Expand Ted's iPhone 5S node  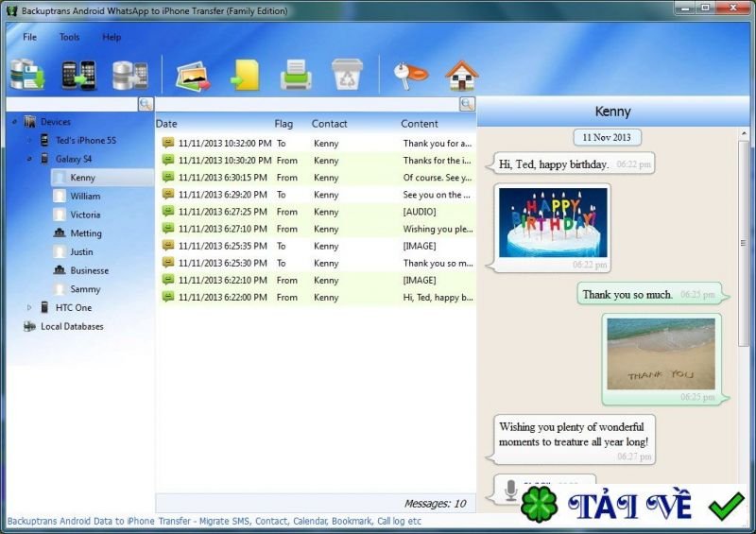(29, 140)
